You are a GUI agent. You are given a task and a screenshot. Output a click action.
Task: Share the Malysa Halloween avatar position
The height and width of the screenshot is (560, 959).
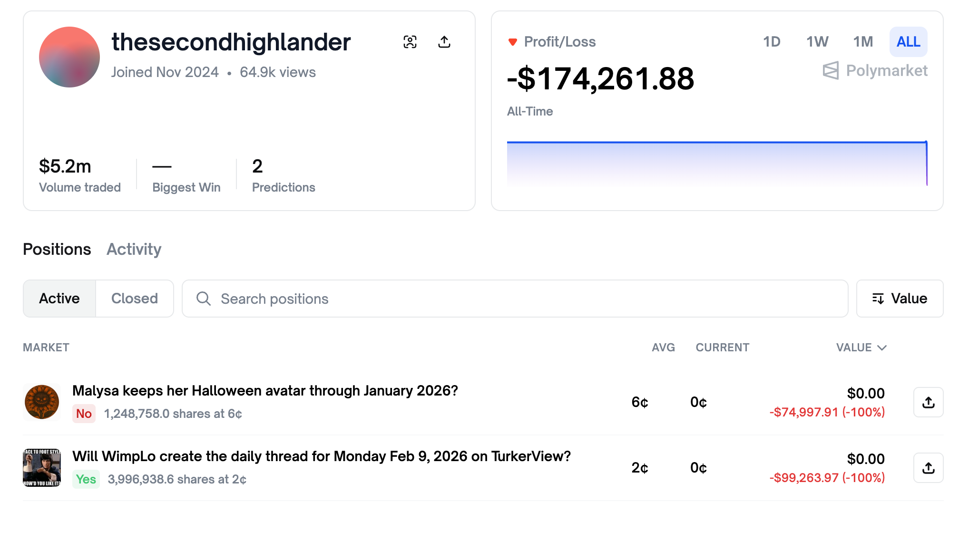tap(928, 402)
